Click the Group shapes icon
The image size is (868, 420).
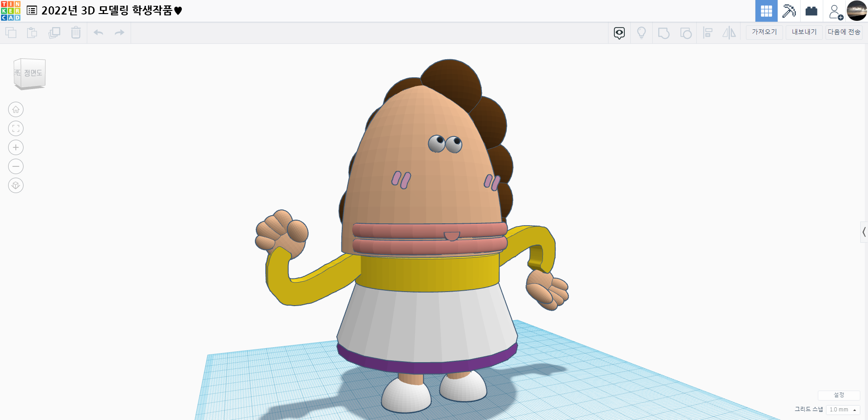pos(664,33)
